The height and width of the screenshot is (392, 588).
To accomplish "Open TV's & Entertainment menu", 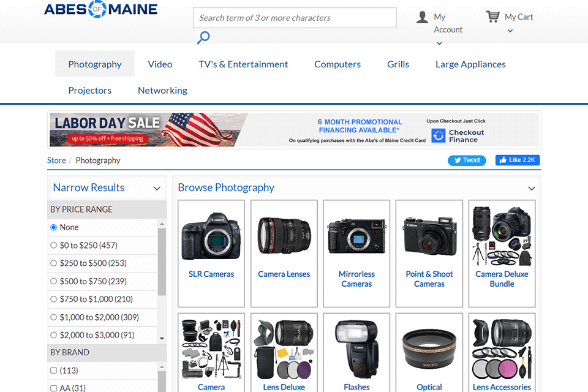I will 243,64.
